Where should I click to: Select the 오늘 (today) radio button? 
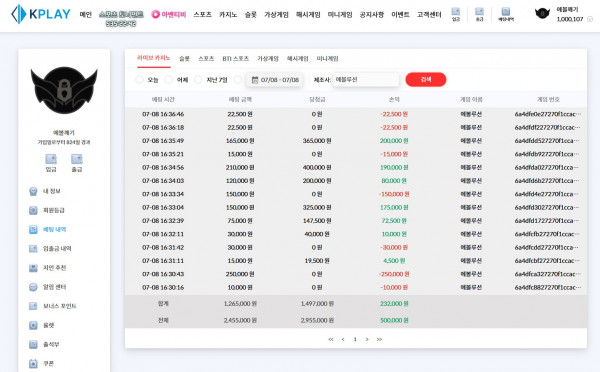pyautogui.click(x=139, y=80)
